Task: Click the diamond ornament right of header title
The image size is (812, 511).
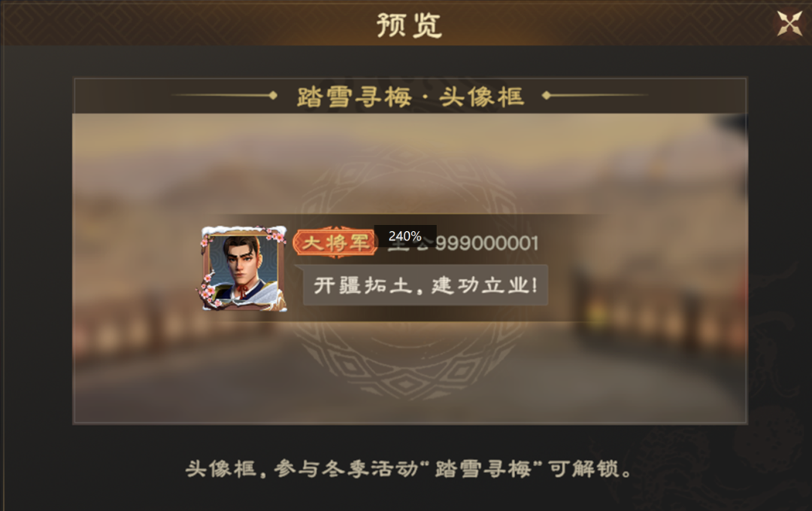Action: pos(547,96)
